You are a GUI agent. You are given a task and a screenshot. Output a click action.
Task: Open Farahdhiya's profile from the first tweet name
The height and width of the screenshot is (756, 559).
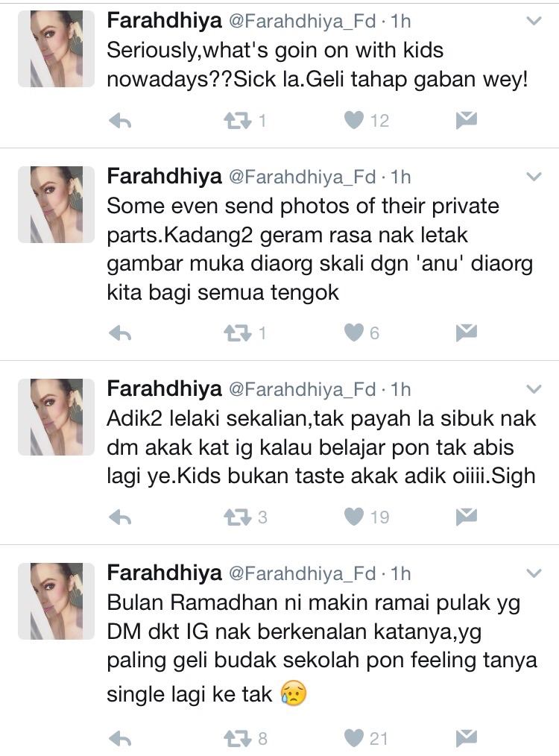pos(164,21)
